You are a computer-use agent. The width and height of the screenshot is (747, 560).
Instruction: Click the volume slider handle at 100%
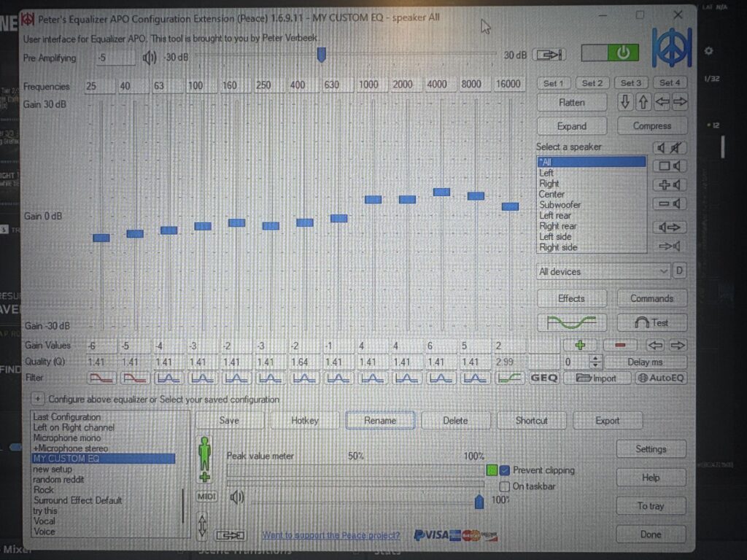click(479, 501)
